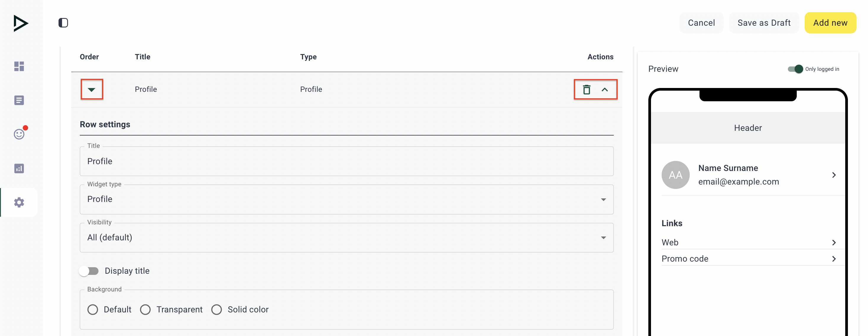Open the smiley face sidebar icon
The width and height of the screenshot is (868, 336).
(19, 134)
